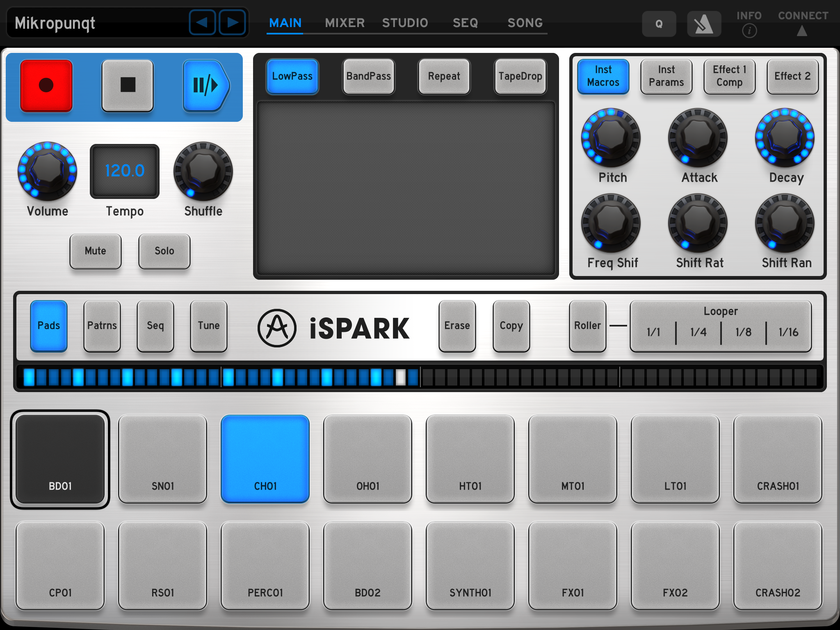Viewport: 840px width, 630px height.
Task: Tap the XY effect touch pad
Action: (x=406, y=188)
